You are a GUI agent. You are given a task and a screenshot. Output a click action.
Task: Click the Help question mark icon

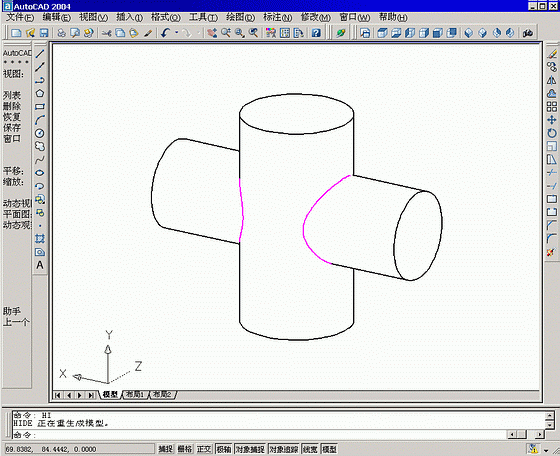pos(316,33)
